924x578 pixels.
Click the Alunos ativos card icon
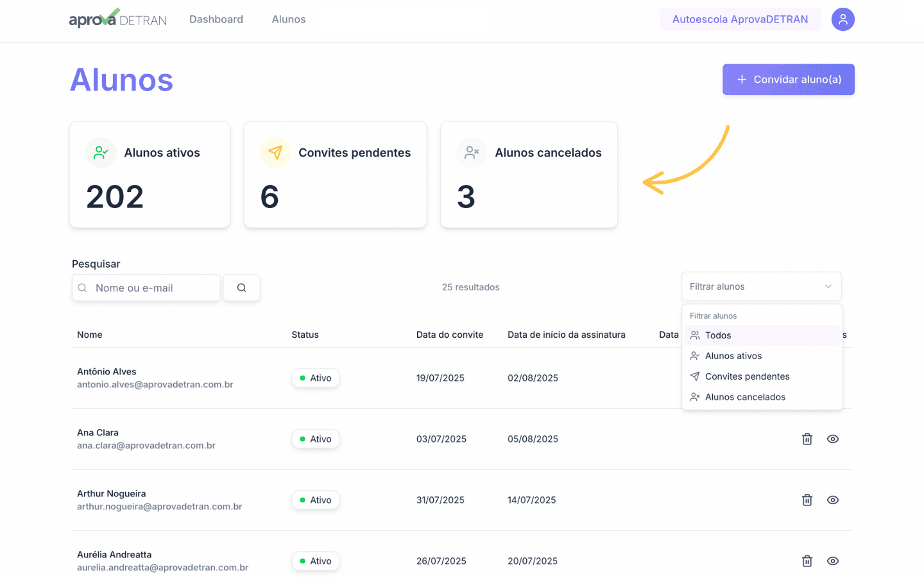coord(101,153)
